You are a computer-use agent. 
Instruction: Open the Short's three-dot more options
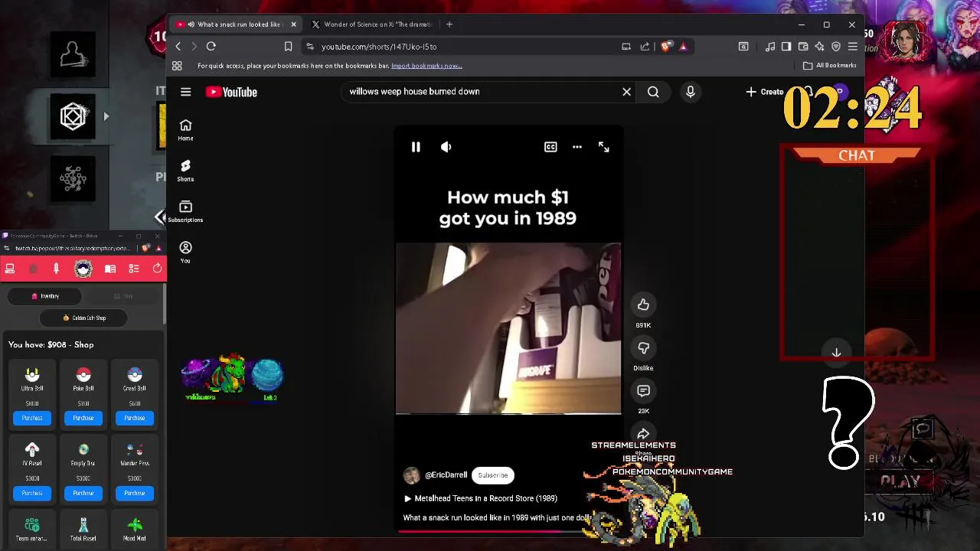click(577, 147)
